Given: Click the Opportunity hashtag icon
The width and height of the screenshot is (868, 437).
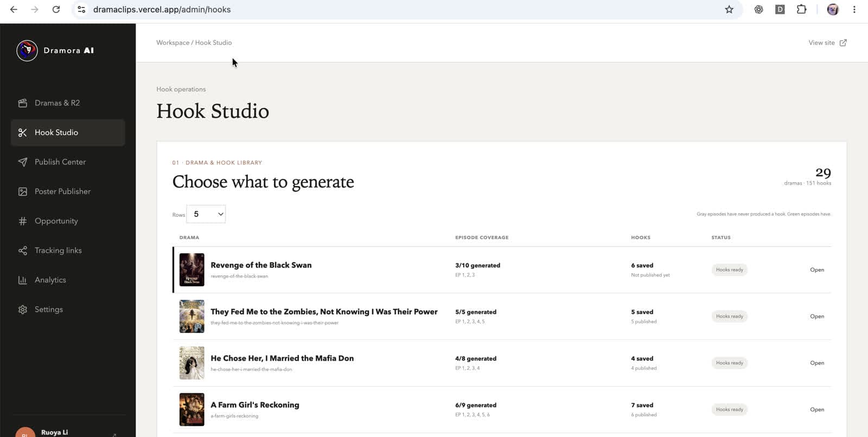Looking at the screenshot, I should point(22,221).
